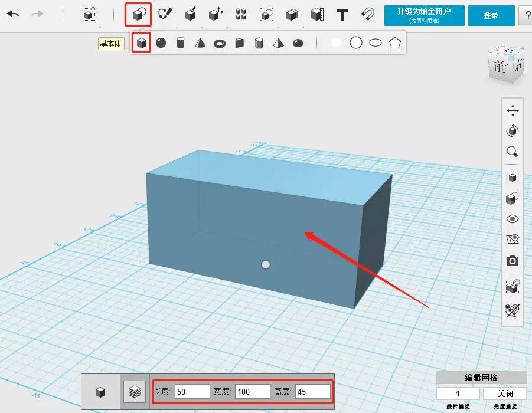Open the linear snap value dropdown

tap(458, 394)
